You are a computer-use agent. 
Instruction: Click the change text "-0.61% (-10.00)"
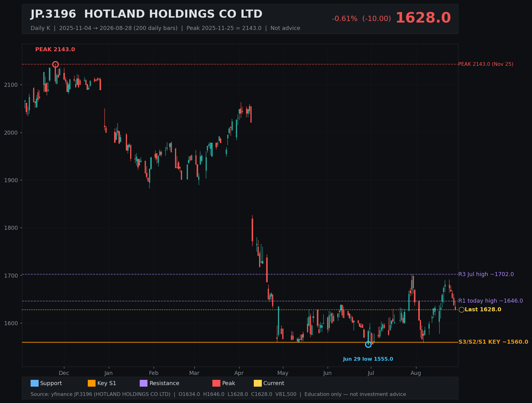pos(361,19)
